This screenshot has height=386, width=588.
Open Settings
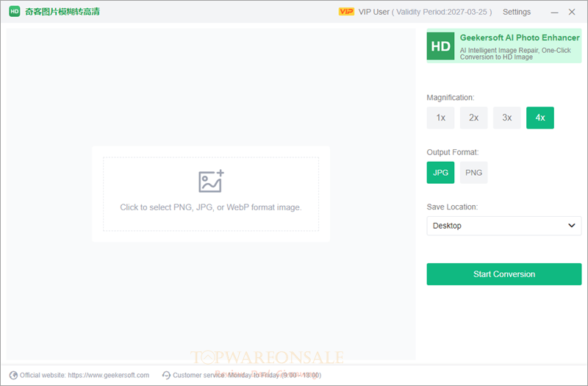click(517, 12)
